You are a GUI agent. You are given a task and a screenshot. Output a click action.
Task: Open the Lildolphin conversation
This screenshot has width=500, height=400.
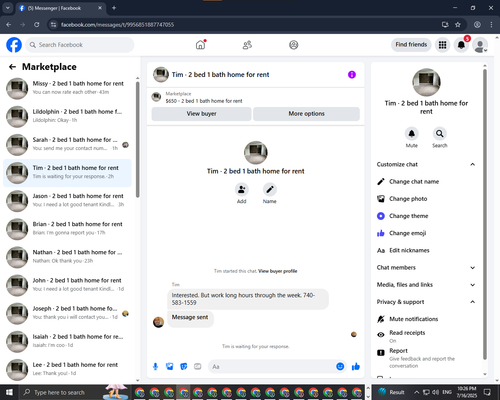[x=67, y=117]
